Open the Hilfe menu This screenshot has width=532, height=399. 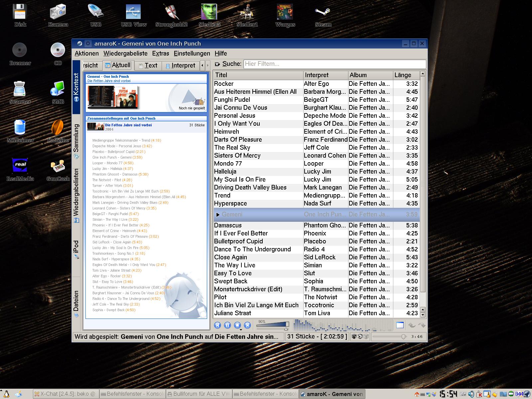221,53
